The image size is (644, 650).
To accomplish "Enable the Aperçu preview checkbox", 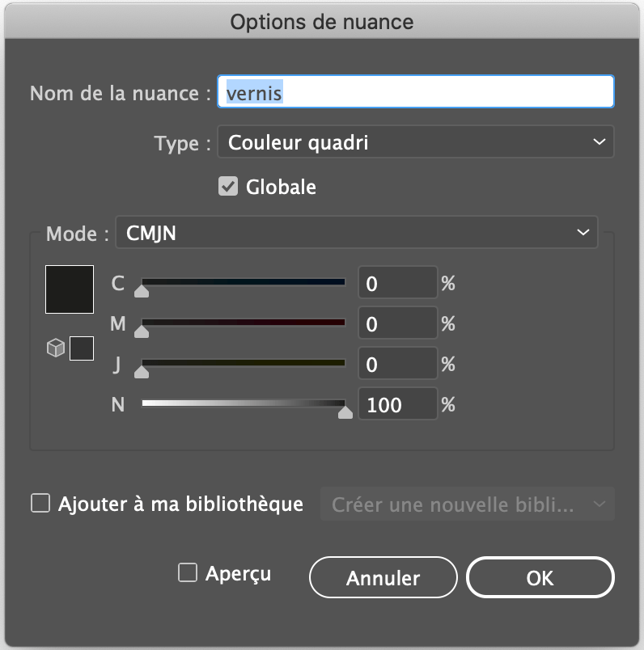I will [x=188, y=573].
